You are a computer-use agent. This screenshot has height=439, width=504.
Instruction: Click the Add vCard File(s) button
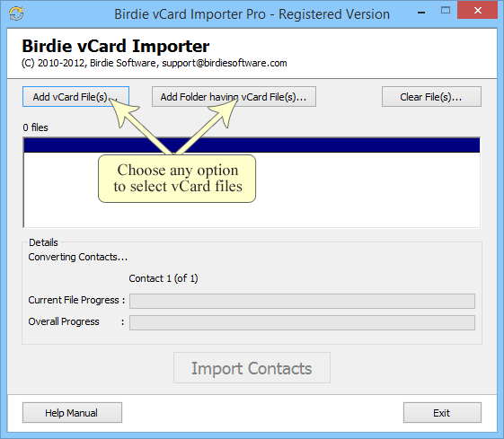[75, 97]
